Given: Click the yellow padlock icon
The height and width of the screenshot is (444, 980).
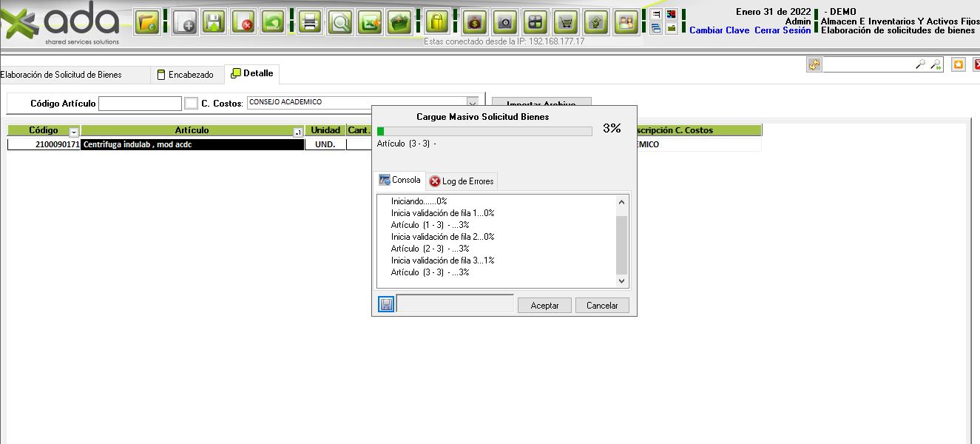Looking at the screenshot, I should click(438, 22).
